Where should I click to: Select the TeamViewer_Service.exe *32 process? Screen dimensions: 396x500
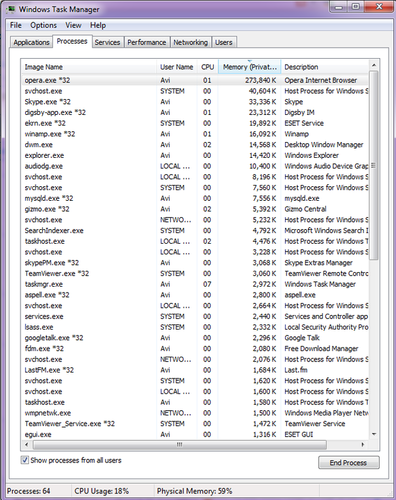click(x=195, y=424)
